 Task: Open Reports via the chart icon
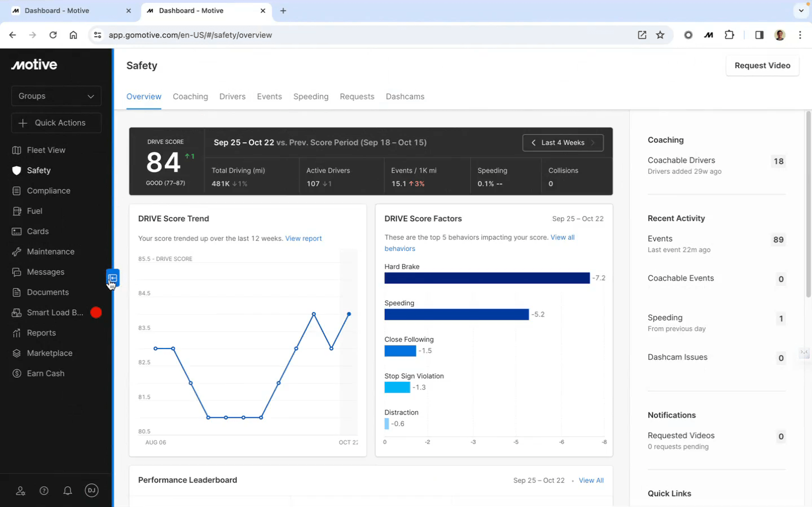click(17, 333)
